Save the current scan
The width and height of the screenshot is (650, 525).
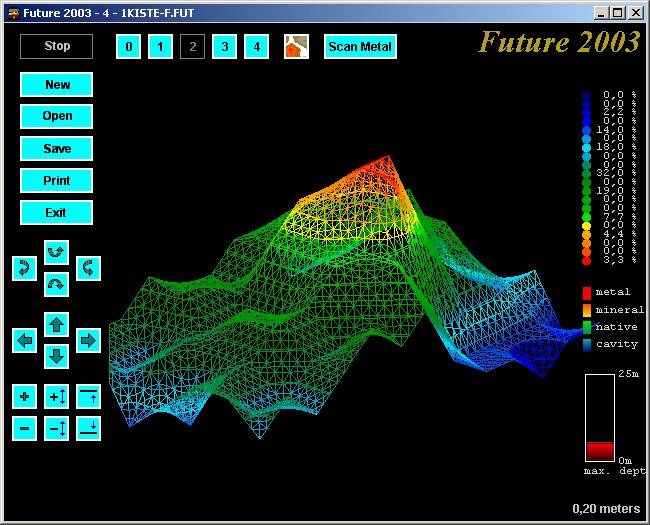click(x=56, y=148)
